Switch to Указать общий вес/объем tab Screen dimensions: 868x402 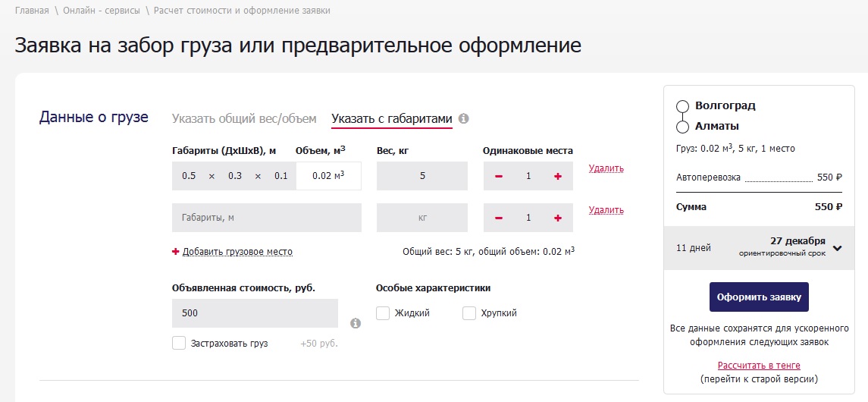click(x=244, y=118)
